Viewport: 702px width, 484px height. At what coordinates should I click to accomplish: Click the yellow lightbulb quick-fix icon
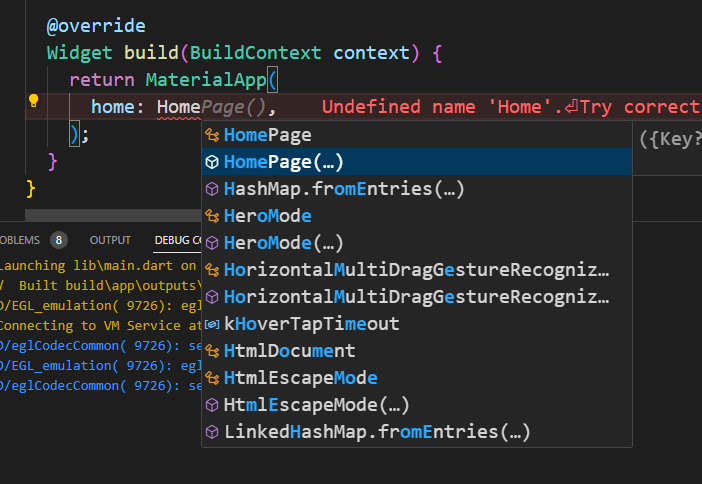(x=34, y=101)
